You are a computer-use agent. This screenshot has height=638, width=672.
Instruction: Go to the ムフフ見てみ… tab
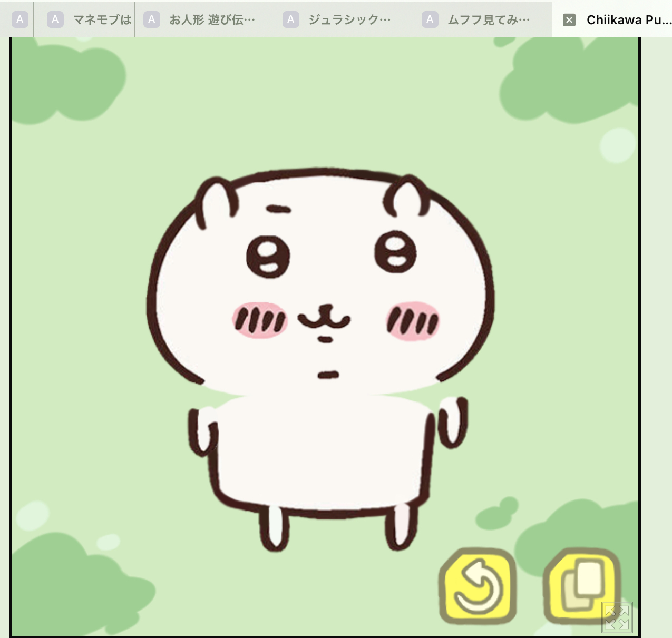coord(488,20)
